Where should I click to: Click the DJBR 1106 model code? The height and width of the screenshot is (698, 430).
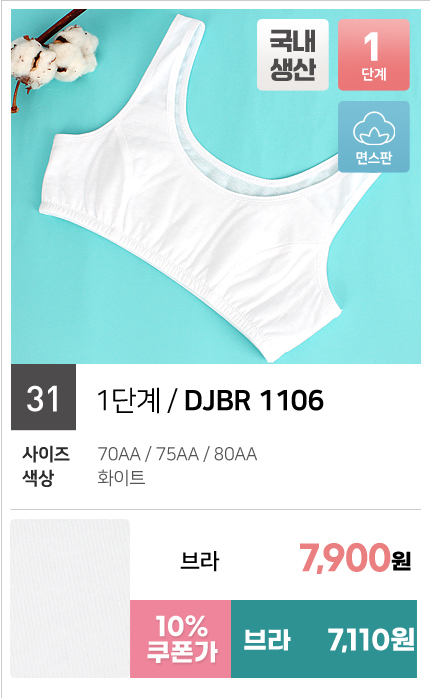pyautogui.click(x=254, y=400)
